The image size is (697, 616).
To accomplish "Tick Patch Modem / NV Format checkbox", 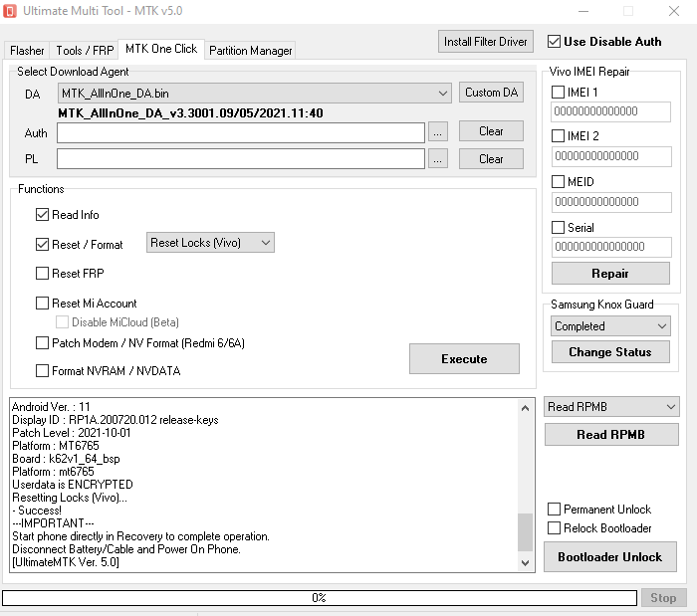I will [42, 343].
